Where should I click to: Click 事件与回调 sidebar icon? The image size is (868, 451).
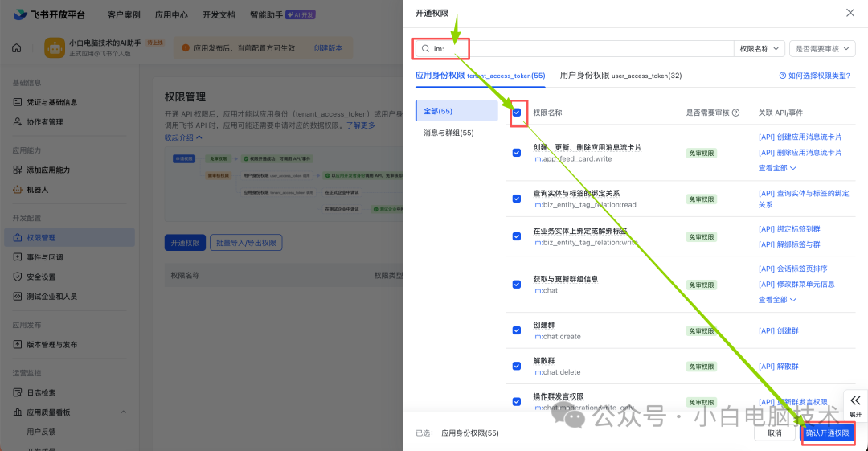pyautogui.click(x=18, y=257)
